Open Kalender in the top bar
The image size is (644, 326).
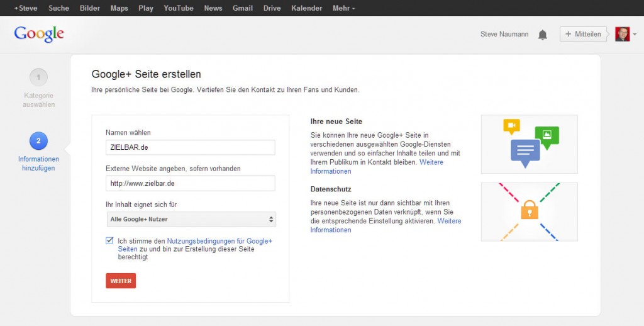point(307,8)
